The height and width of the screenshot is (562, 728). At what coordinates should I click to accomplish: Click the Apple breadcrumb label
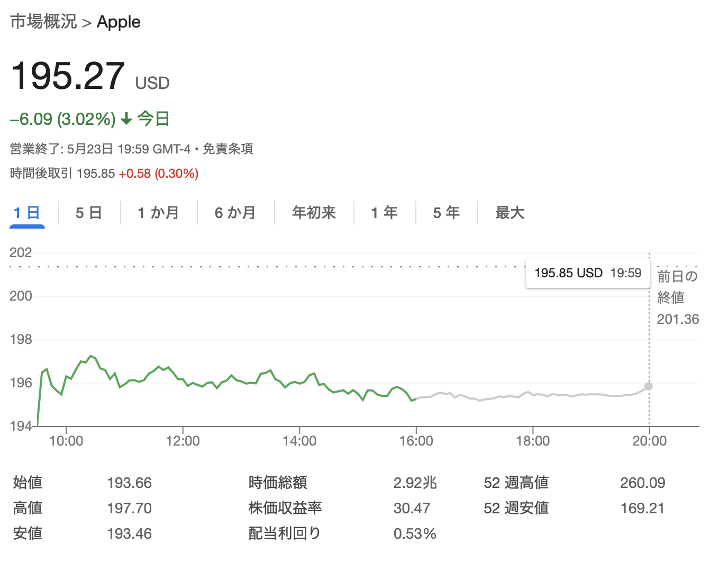[x=119, y=22]
